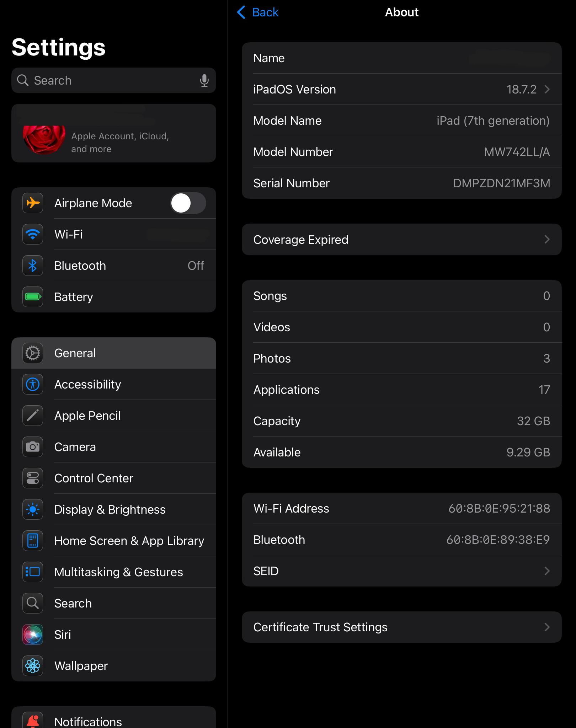Screen dimensions: 576x728
Task: Tap the green Battery icon
Action: tap(33, 297)
